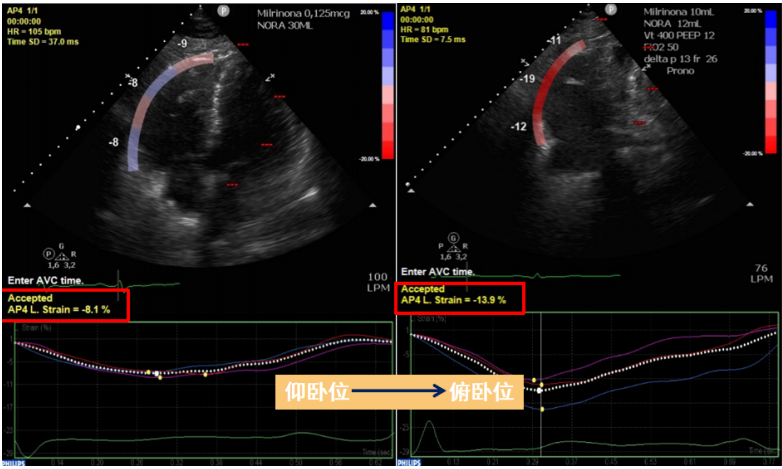Select the 'Milrinona 0,125mcg' annotation
This screenshot has height=469, width=782.
[x=303, y=14]
